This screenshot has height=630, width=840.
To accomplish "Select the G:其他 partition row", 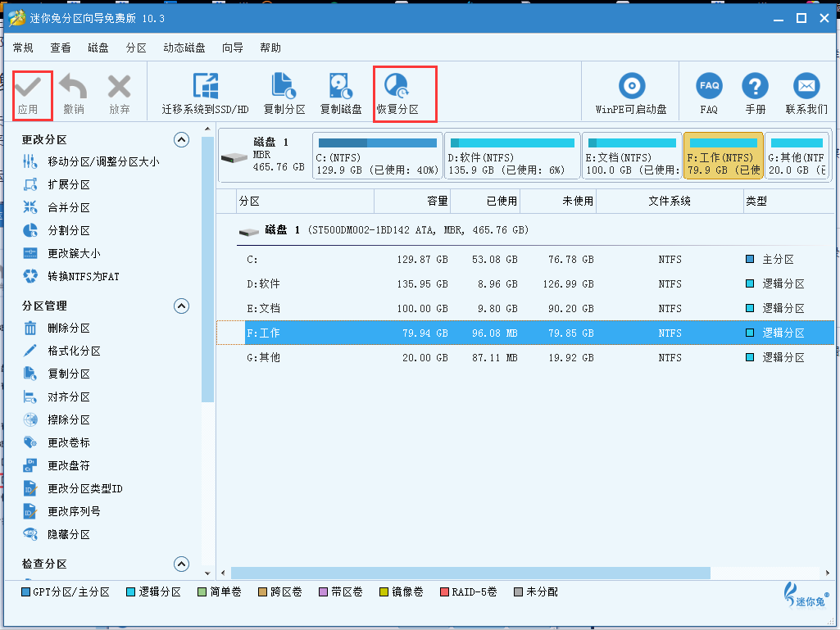I will coord(525,357).
